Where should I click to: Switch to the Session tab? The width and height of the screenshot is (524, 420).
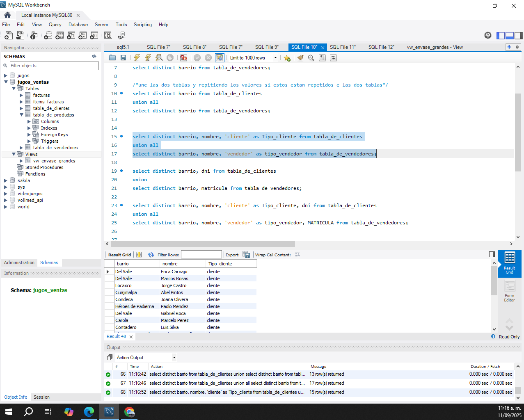pyautogui.click(x=41, y=397)
